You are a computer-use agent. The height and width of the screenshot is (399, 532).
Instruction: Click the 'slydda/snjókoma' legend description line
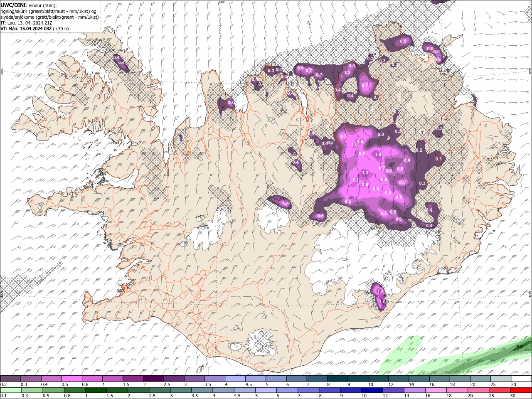tap(49, 17)
